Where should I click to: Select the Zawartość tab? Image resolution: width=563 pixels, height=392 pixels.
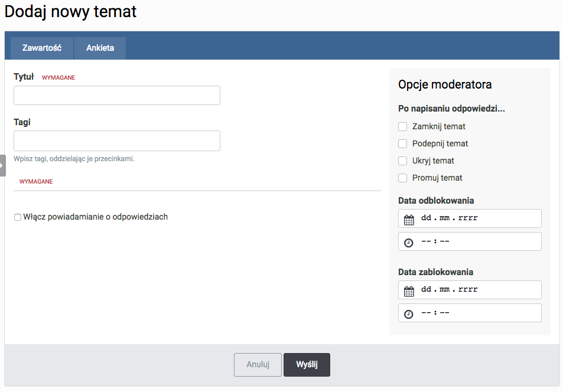click(42, 48)
